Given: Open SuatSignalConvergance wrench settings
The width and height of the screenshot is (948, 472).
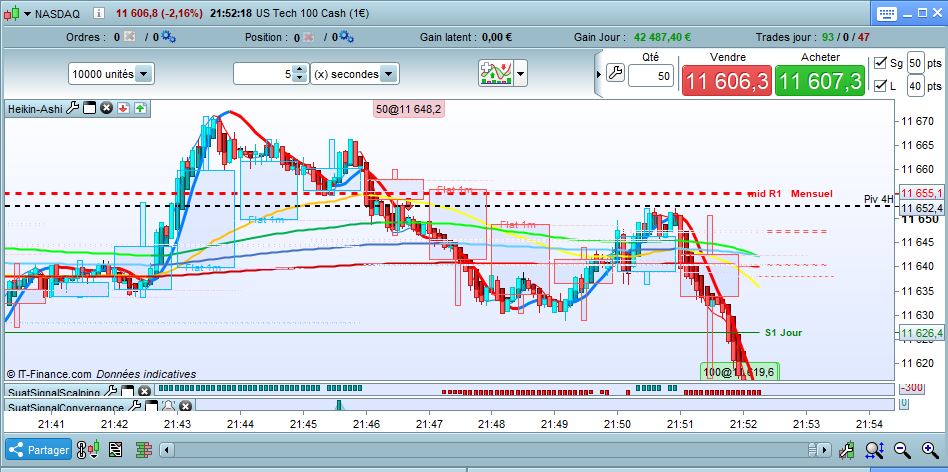Looking at the screenshot, I should tap(135, 406).
